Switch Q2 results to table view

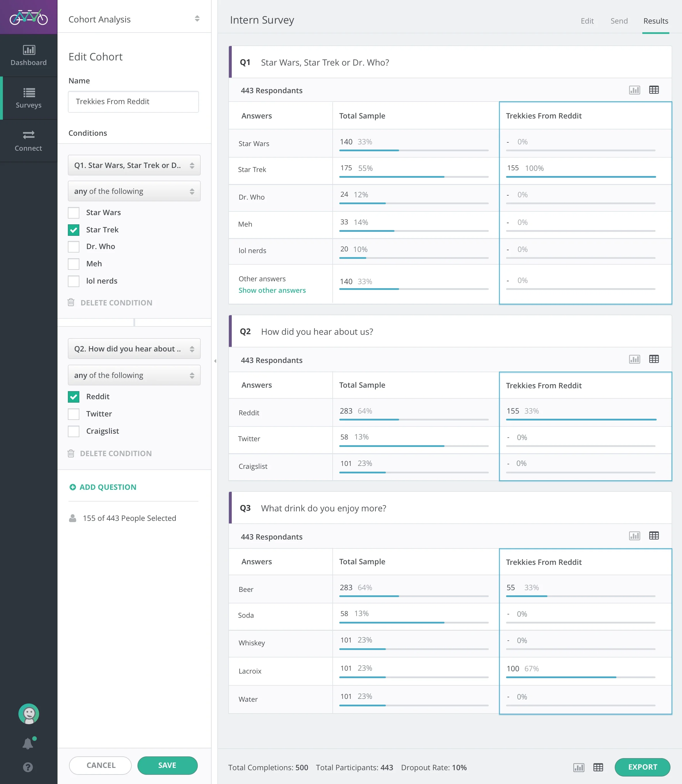[x=654, y=359]
